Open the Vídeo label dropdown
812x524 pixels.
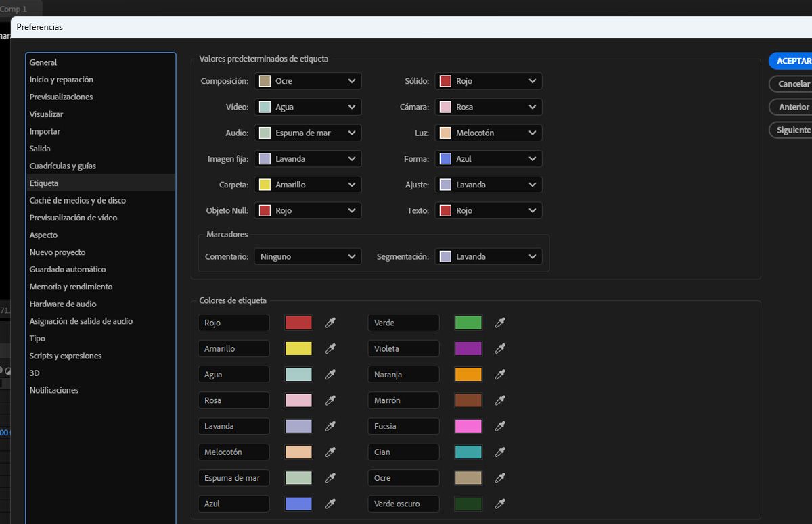click(308, 107)
